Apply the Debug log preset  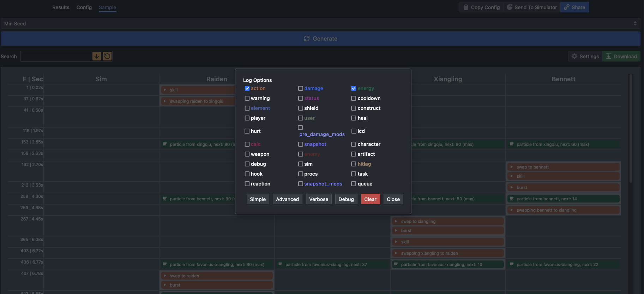click(x=346, y=199)
